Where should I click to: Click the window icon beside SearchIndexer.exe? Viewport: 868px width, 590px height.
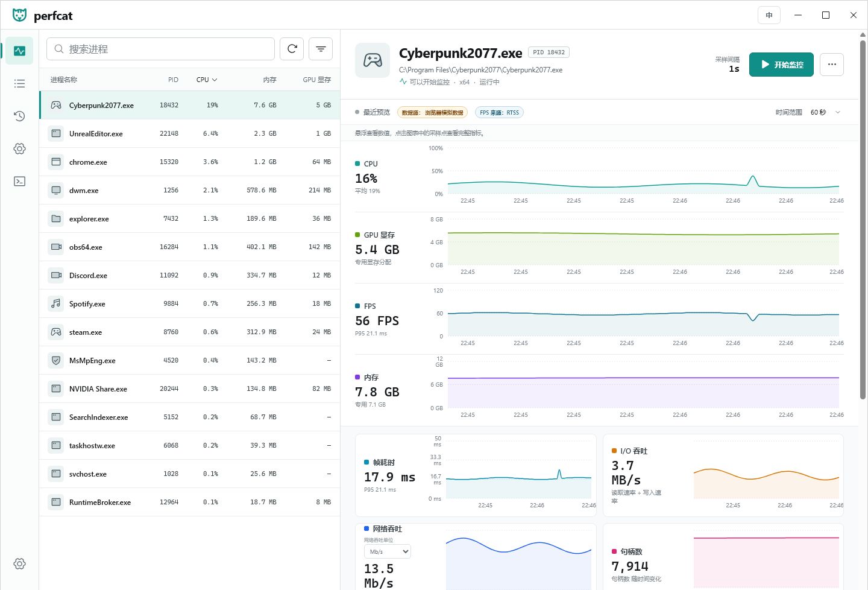(56, 417)
